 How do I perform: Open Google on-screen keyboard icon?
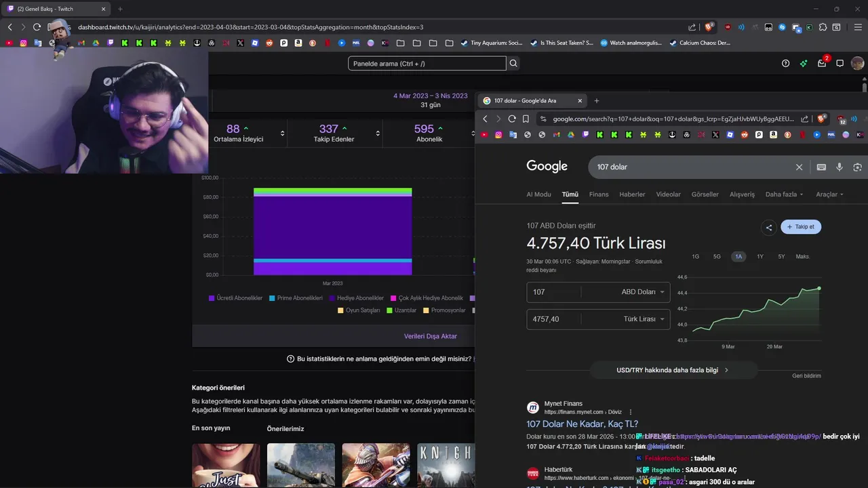coord(821,167)
